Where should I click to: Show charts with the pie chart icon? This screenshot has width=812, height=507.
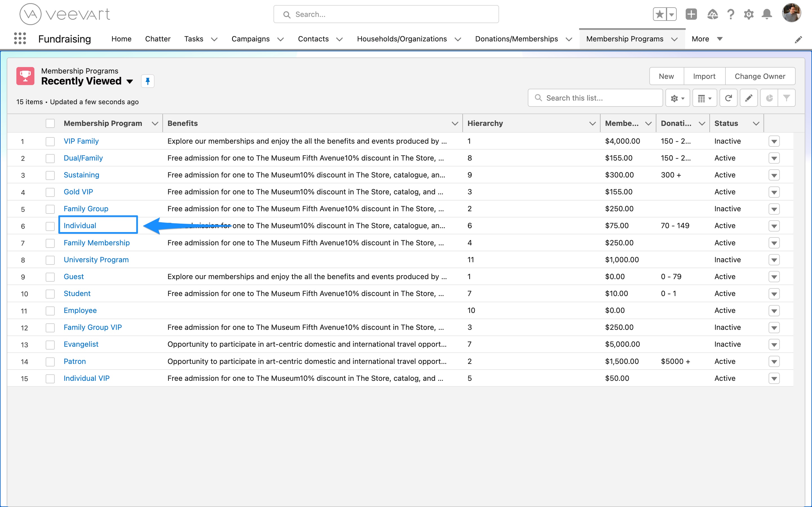coord(769,97)
